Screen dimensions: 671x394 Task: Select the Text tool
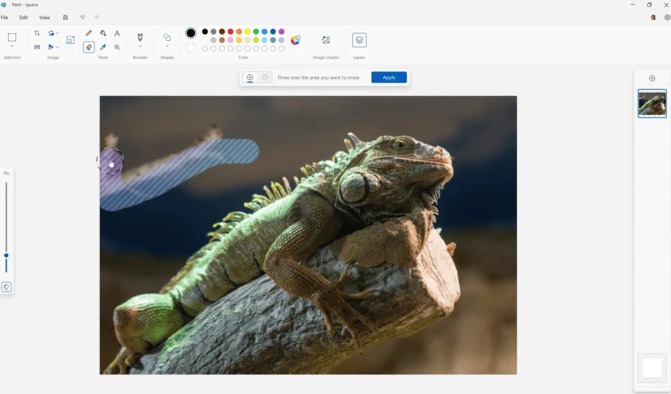(x=117, y=33)
